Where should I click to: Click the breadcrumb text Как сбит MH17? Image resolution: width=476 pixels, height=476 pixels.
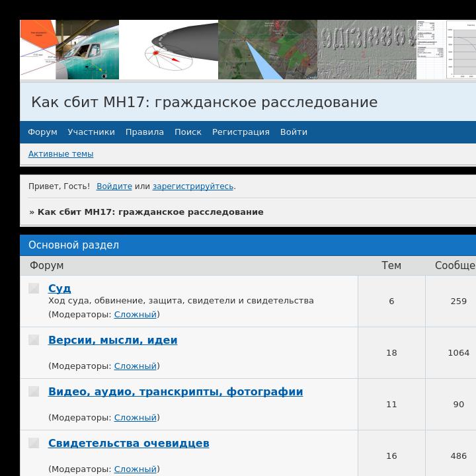pyautogui.click(x=150, y=212)
